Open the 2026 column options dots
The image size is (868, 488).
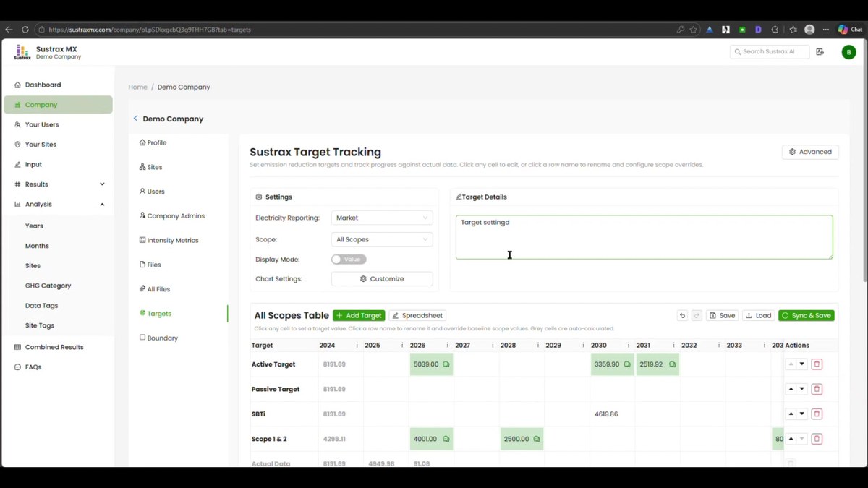pos(448,346)
